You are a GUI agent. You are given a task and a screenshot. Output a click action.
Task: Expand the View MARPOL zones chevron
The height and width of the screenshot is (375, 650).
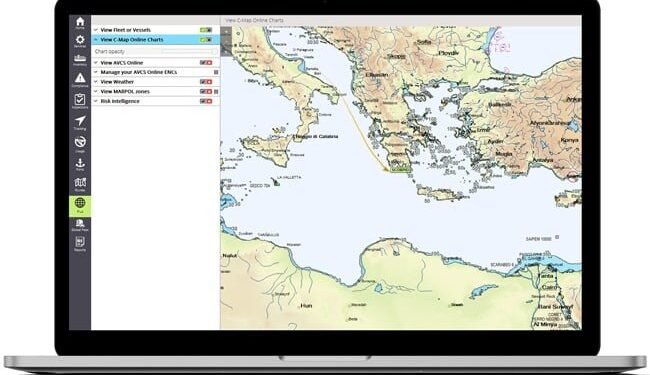click(96, 91)
